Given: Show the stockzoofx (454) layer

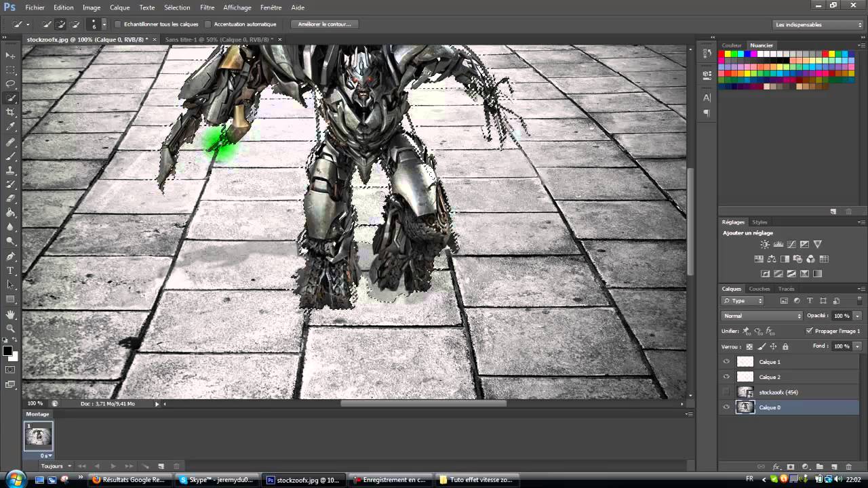Looking at the screenshot, I should coord(727,392).
